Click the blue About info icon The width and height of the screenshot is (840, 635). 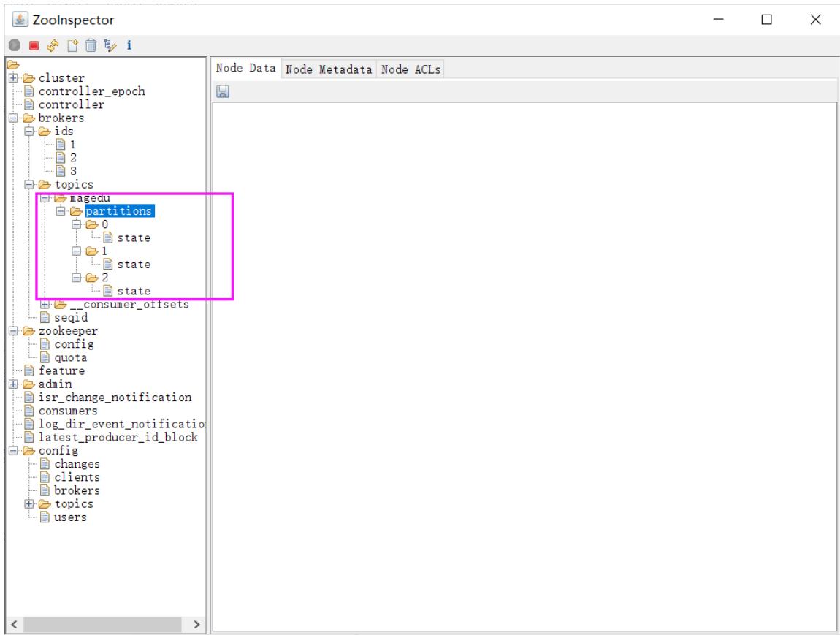pyautogui.click(x=129, y=45)
